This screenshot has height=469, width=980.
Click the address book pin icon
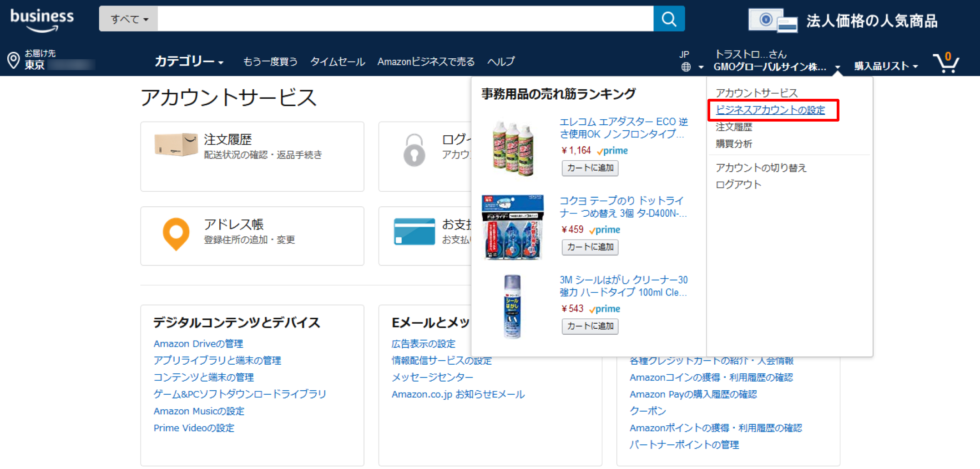point(176,234)
